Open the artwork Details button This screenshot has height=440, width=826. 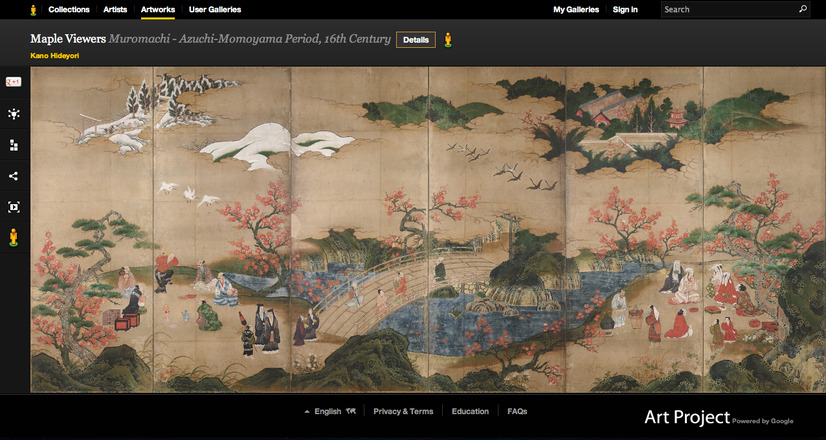[x=416, y=40]
